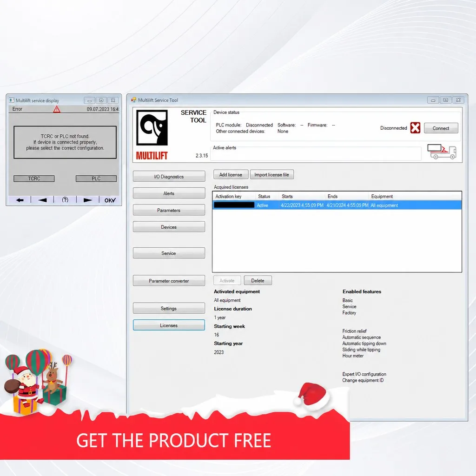Viewport: 476px width, 476px height.
Task: Click the Multilift service display title icon
Action: (12, 100)
